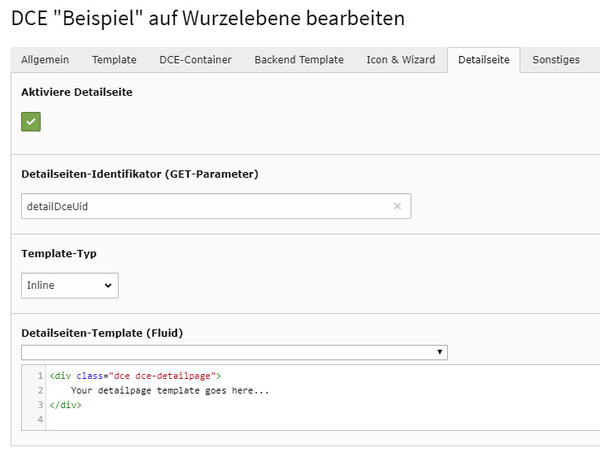Place cursor on 'Your detailpage template goes here' line
Image resolution: width=600 pixels, height=456 pixels.
(x=170, y=391)
